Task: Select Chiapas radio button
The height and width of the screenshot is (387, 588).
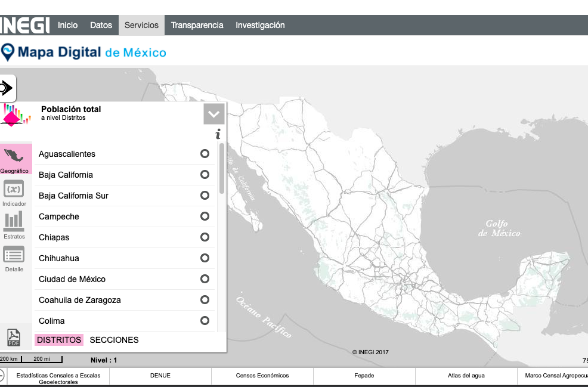Action: point(205,237)
